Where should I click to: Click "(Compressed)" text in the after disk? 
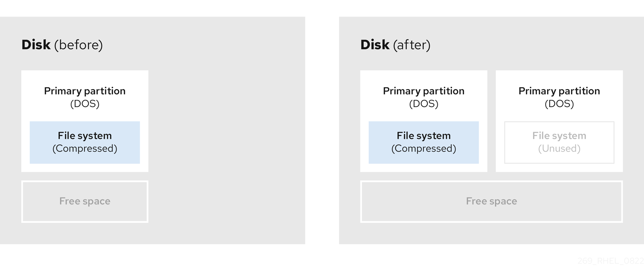click(x=424, y=149)
